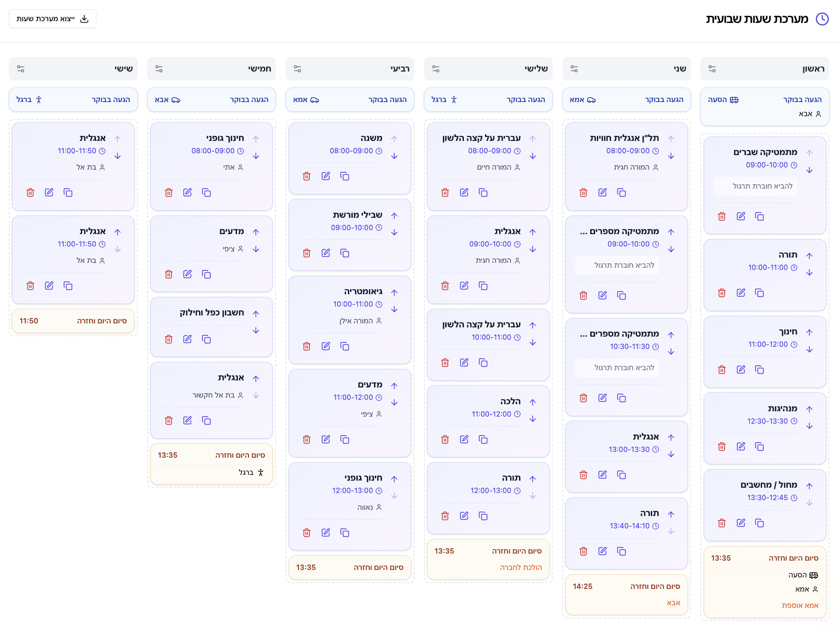The image size is (840, 630).
Task: Edit the שבילי מורשת lesson
Action: (326, 253)
